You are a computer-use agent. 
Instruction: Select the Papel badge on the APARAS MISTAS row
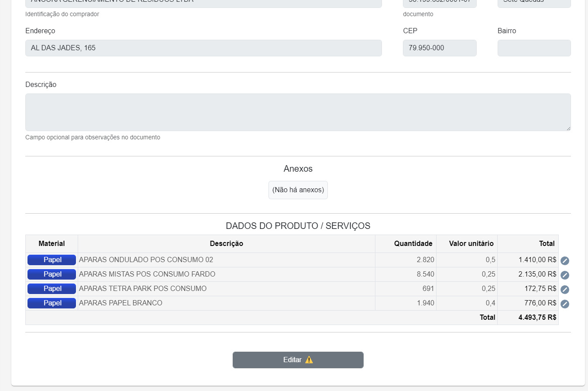tap(52, 274)
